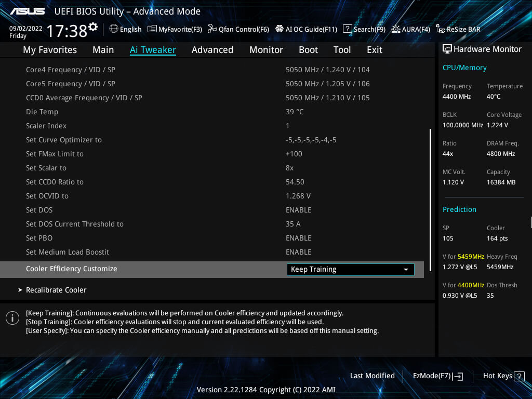Select Set DOS Current Threshold to row
Screen dimensions: 532x399
pyautogui.click(x=212, y=224)
